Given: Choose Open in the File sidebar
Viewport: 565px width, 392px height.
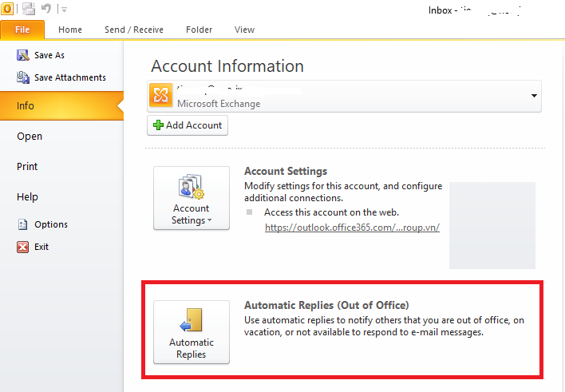Looking at the screenshot, I should [30, 137].
